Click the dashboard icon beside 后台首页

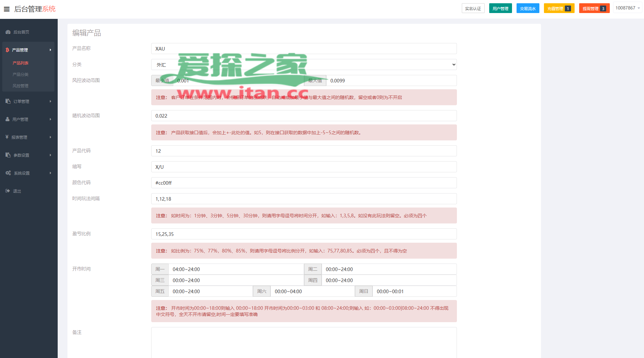click(x=8, y=32)
